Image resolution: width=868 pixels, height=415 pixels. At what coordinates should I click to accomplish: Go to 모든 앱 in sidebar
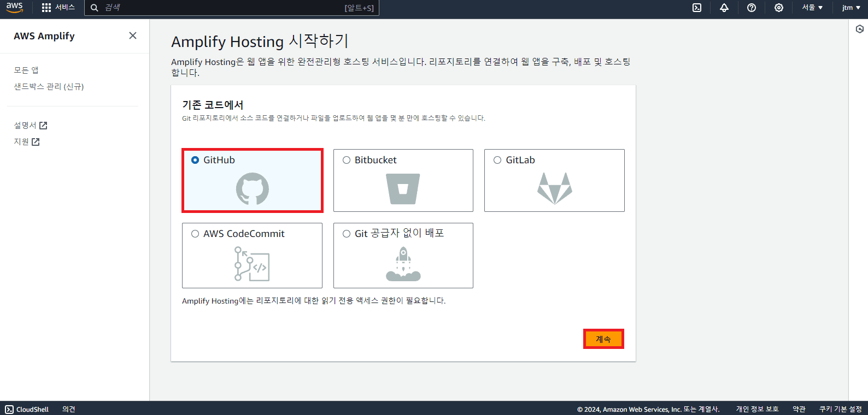coord(26,70)
